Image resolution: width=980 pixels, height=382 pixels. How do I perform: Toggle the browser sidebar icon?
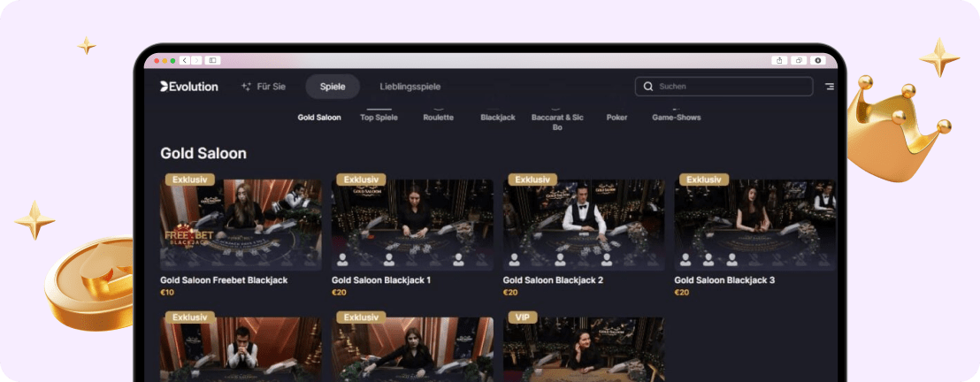212,60
